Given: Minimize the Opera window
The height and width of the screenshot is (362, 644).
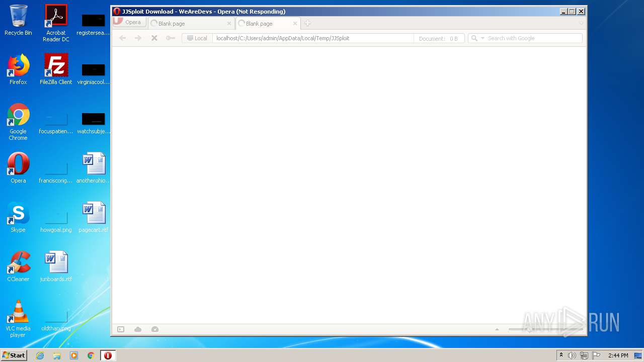Looking at the screenshot, I should point(563,12).
